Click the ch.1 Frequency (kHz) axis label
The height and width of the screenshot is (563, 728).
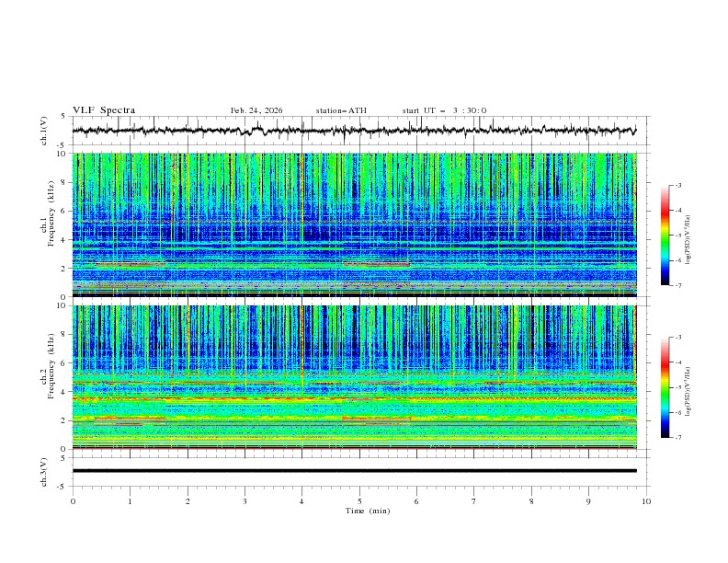[48, 212]
